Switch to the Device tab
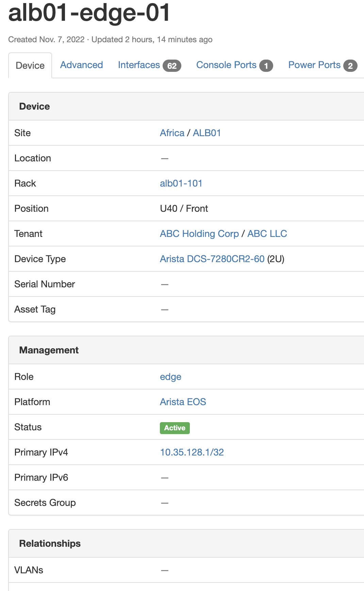Image resolution: width=364 pixels, height=591 pixels. (30, 65)
